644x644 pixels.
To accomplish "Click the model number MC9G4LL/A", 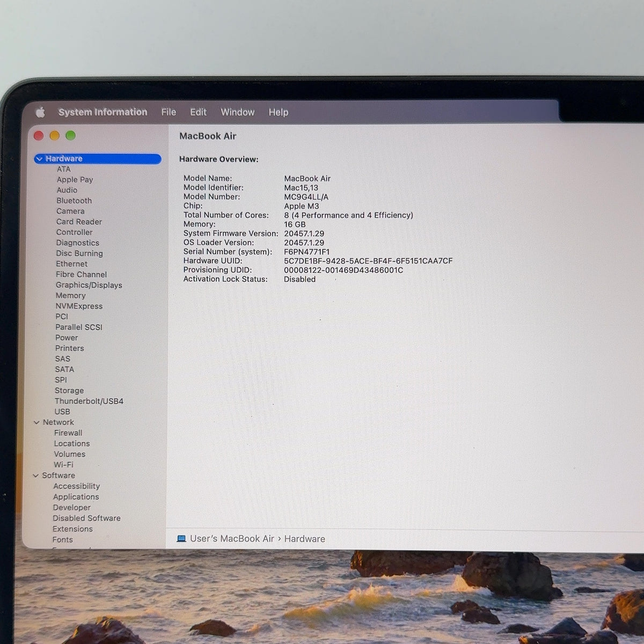I will pyautogui.click(x=306, y=197).
